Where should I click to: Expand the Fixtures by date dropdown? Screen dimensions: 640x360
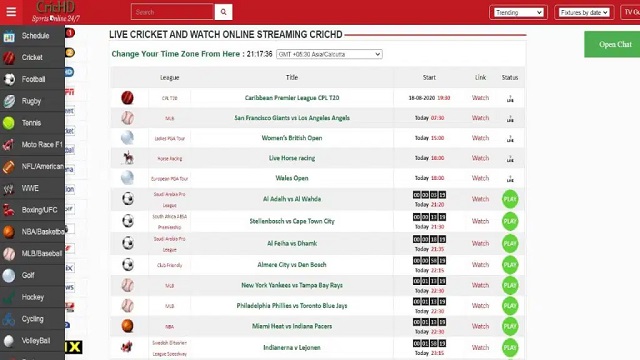(584, 13)
